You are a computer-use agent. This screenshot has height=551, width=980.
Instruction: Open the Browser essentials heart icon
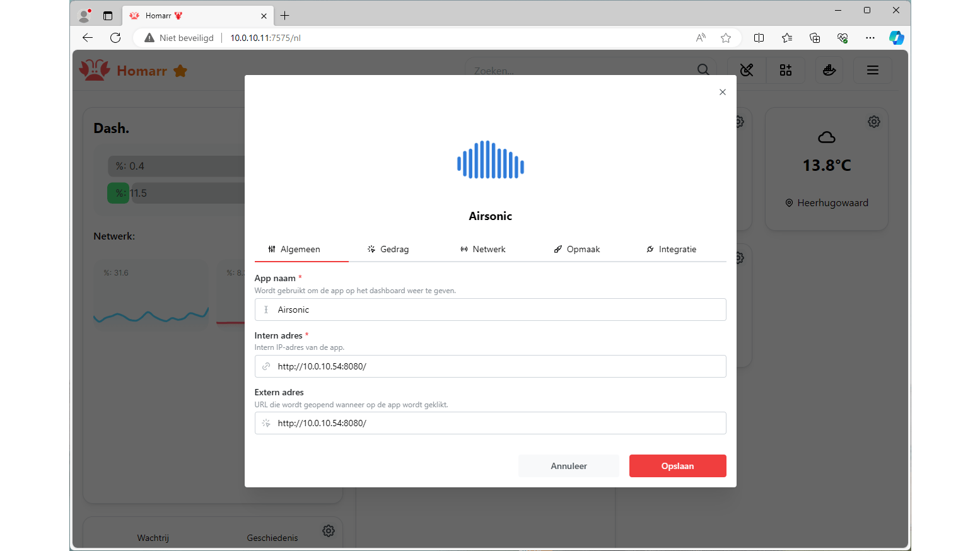(843, 38)
